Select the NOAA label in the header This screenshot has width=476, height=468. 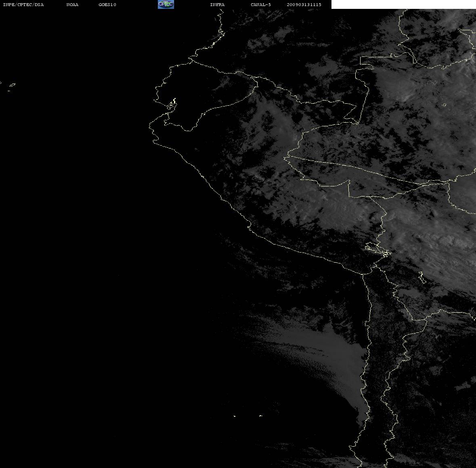click(x=72, y=4)
